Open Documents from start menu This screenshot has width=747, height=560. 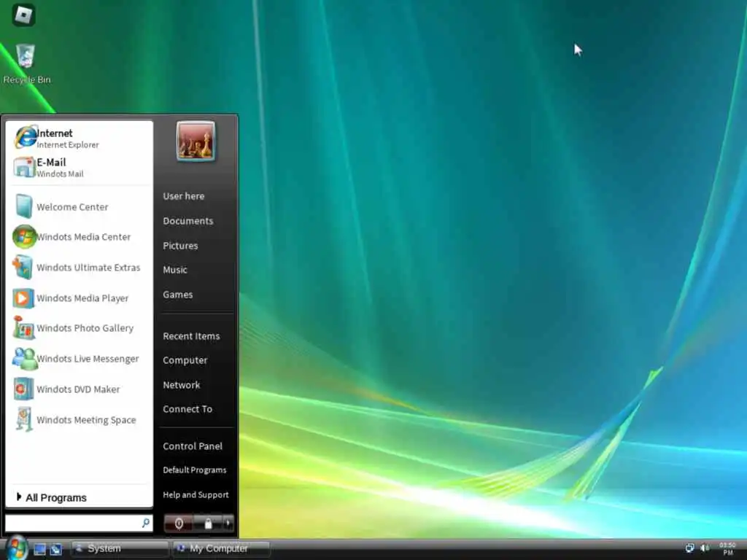(187, 221)
